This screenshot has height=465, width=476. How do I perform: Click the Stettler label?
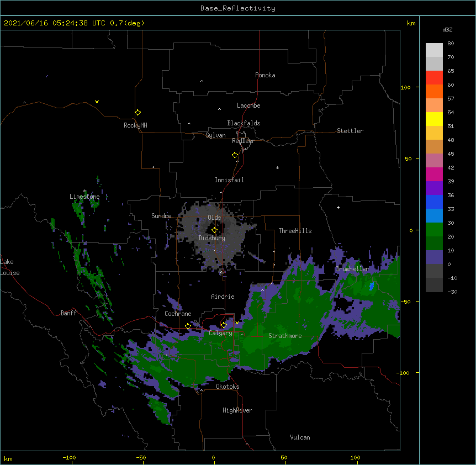(350, 131)
